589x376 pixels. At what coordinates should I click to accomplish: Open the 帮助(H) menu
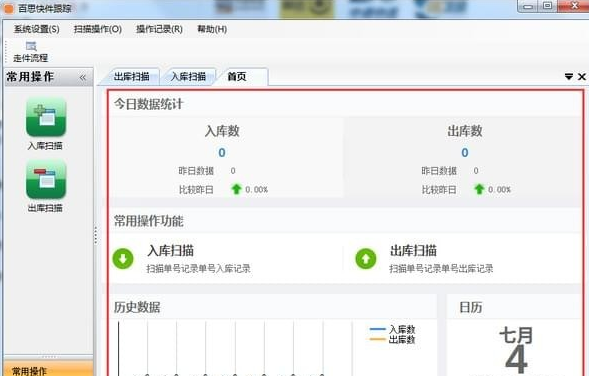coord(212,29)
